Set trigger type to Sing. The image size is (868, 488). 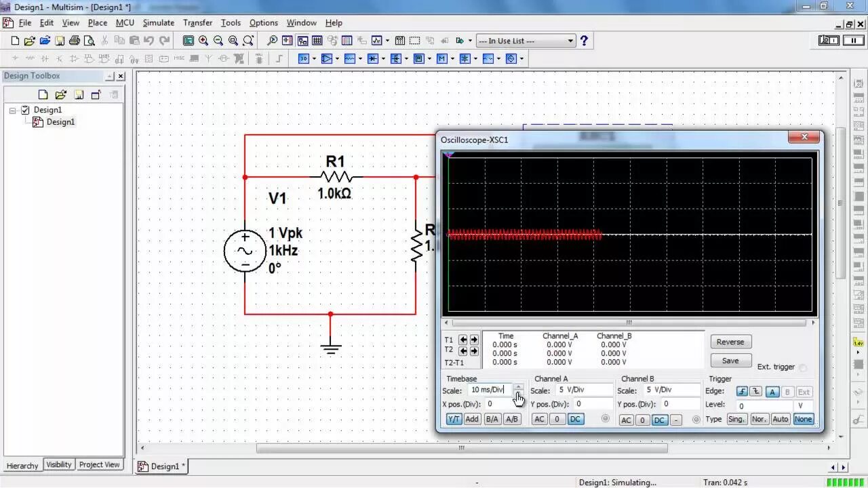click(x=736, y=420)
